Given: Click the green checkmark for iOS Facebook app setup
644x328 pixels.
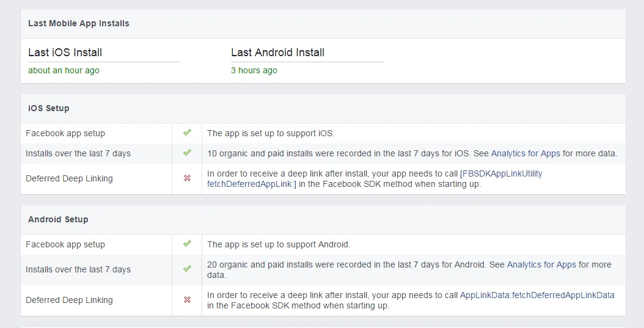Looking at the screenshot, I should (x=187, y=133).
